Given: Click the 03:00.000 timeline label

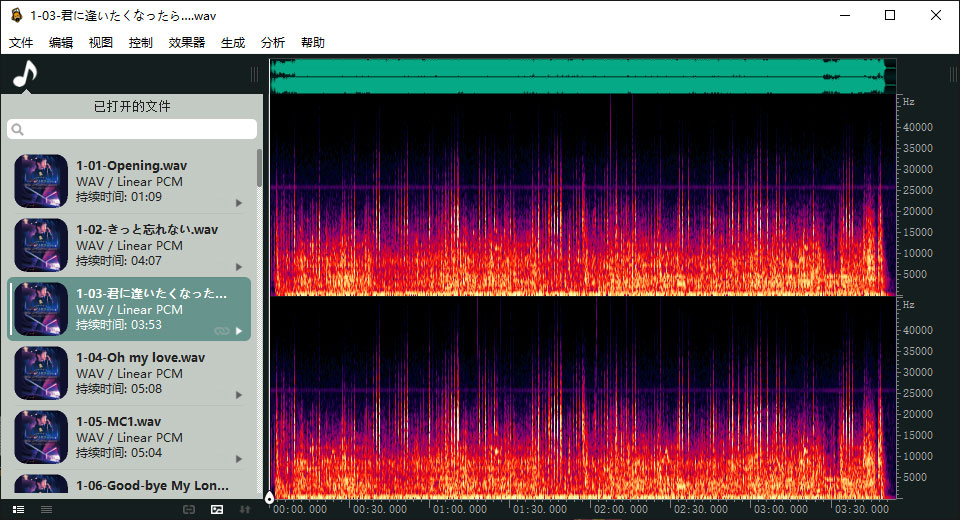Looking at the screenshot, I should 781,509.
